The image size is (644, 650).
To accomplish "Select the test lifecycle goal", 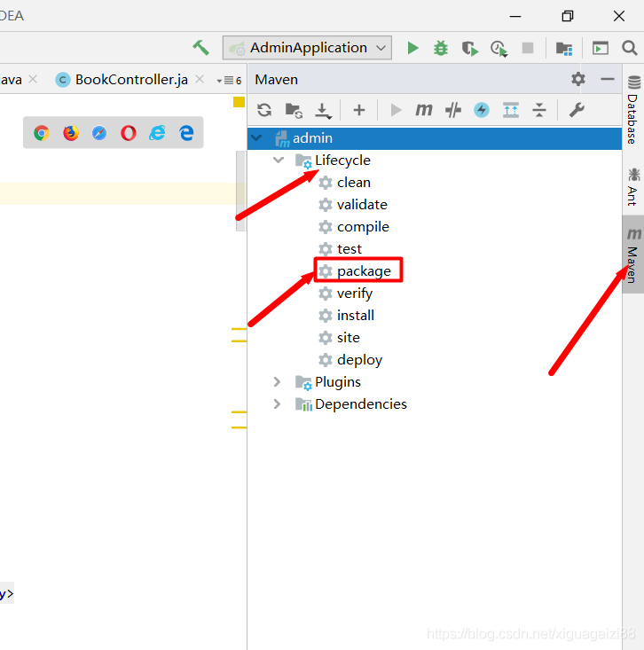I will click(340, 249).
